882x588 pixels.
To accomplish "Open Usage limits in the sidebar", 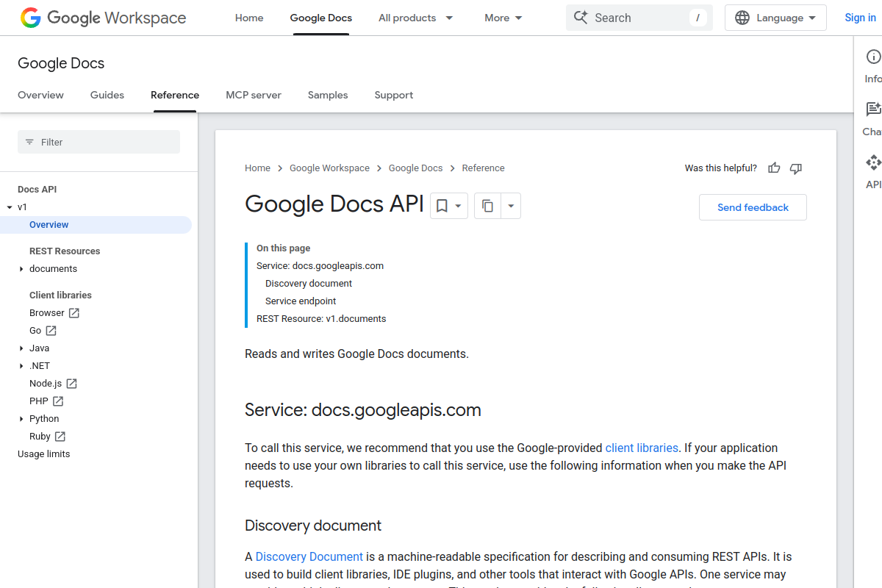I will pos(44,454).
